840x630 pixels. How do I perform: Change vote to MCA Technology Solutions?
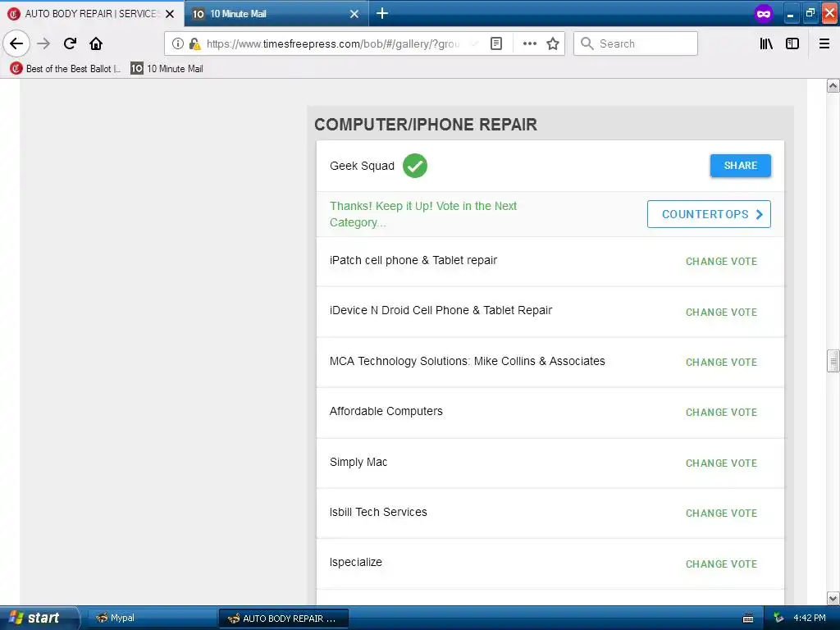pos(721,363)
